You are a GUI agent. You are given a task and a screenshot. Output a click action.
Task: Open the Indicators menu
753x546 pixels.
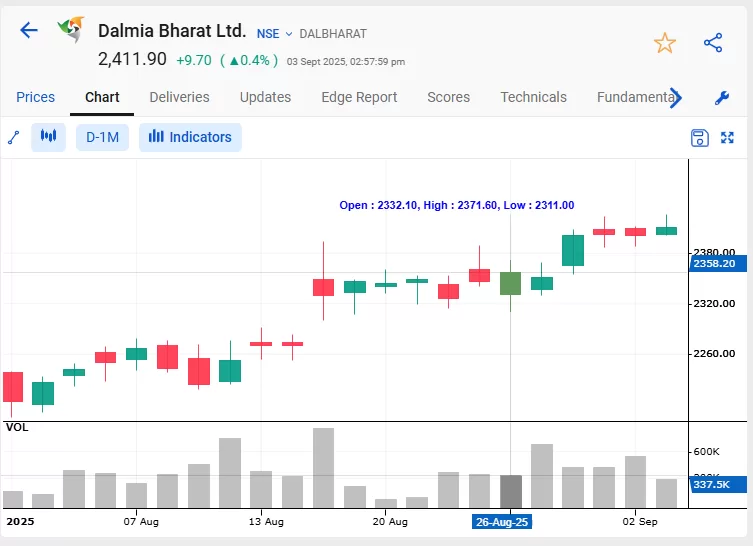coord(190,137)
